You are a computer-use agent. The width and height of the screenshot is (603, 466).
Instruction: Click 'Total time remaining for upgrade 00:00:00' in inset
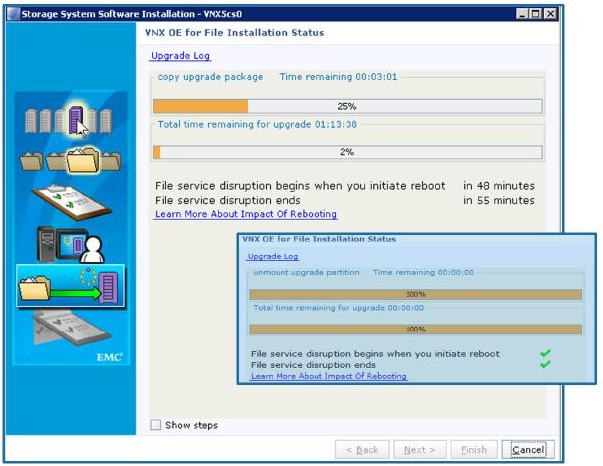338,308
